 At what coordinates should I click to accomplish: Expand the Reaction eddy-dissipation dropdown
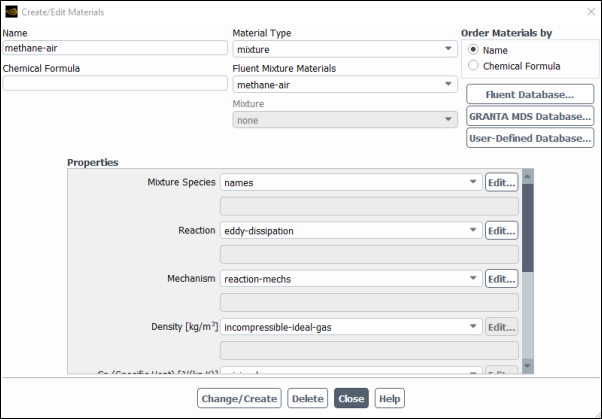click(350, 231)
